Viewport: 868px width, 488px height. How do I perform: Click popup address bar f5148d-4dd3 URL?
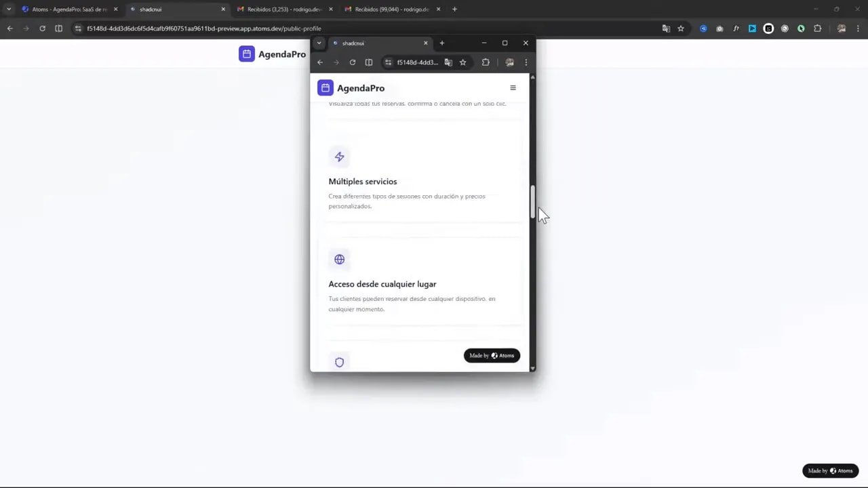(417, 62)
